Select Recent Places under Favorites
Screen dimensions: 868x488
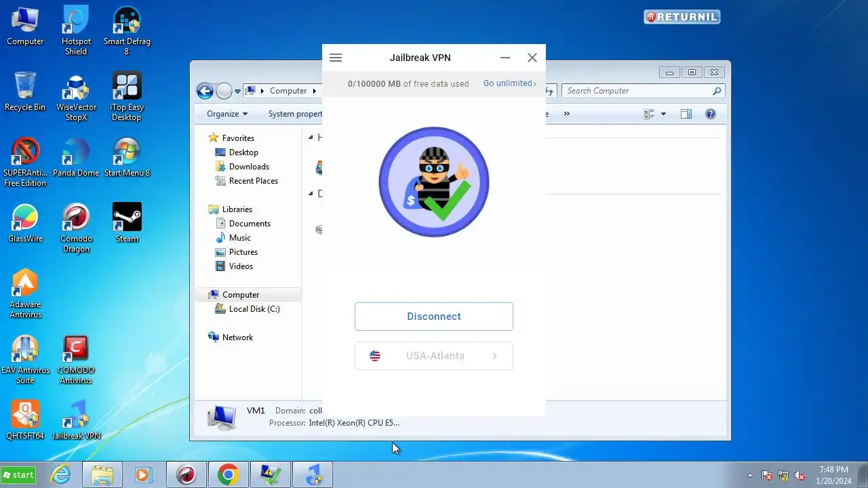pos(254,181)
